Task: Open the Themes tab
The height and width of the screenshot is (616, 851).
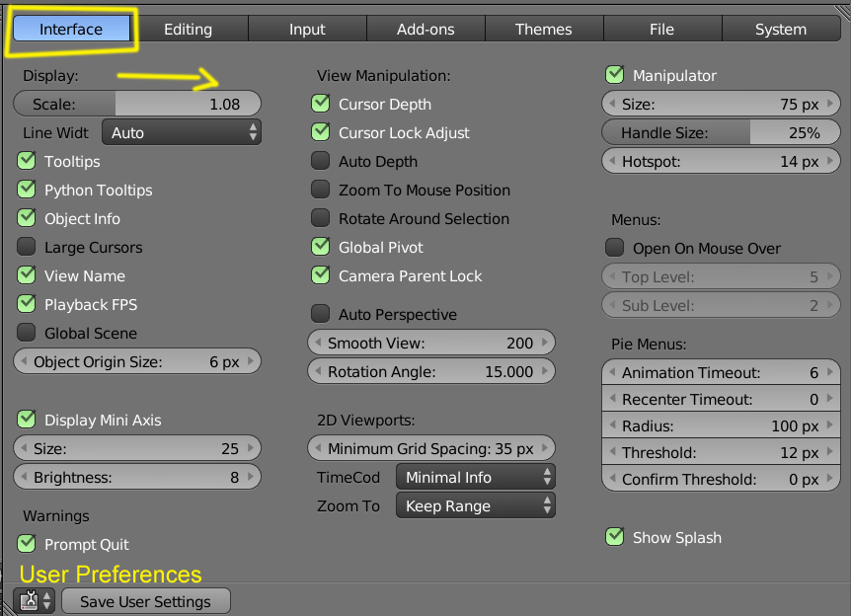Action: (x=543, y=30)
